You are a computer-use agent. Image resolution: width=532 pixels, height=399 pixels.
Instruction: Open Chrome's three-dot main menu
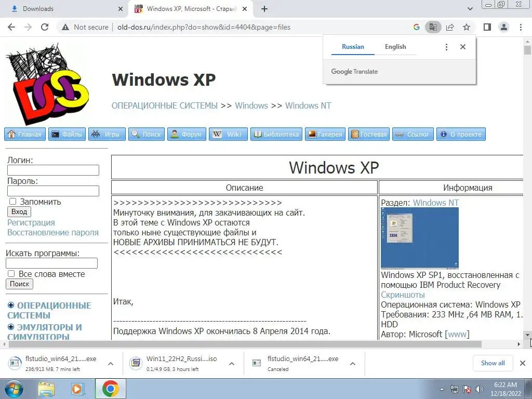(521, 27)
